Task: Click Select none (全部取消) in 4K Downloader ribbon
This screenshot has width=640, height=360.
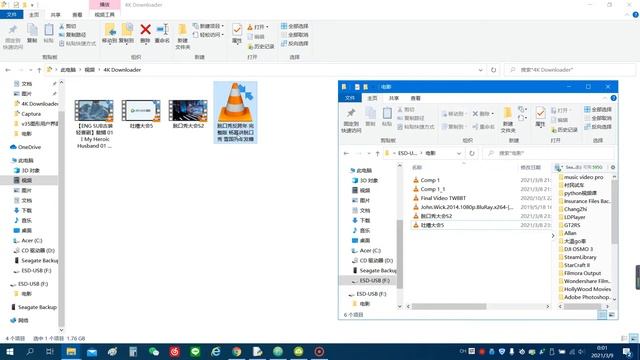Action: click(294, 35)
